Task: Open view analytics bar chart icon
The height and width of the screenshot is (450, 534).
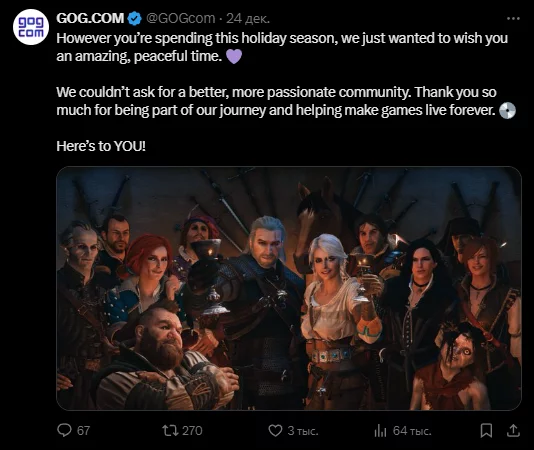Action: (380, 431)
